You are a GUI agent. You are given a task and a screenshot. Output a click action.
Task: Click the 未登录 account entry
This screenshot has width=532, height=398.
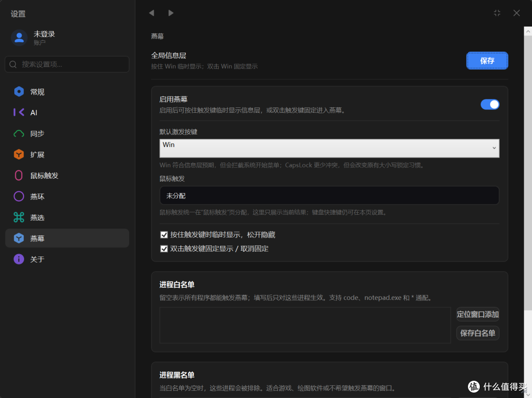click(44, 37)
